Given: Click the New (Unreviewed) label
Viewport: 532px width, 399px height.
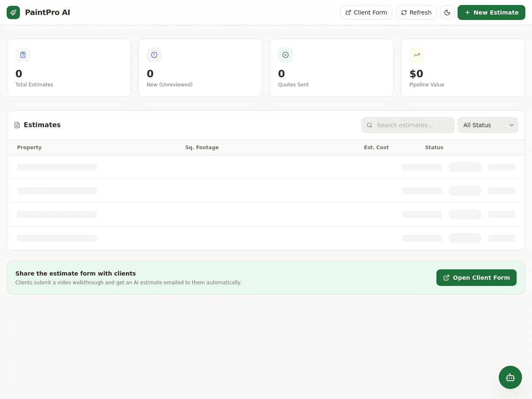Looking at the screenshot, I should pyautogui.click(x=170, y=85).
